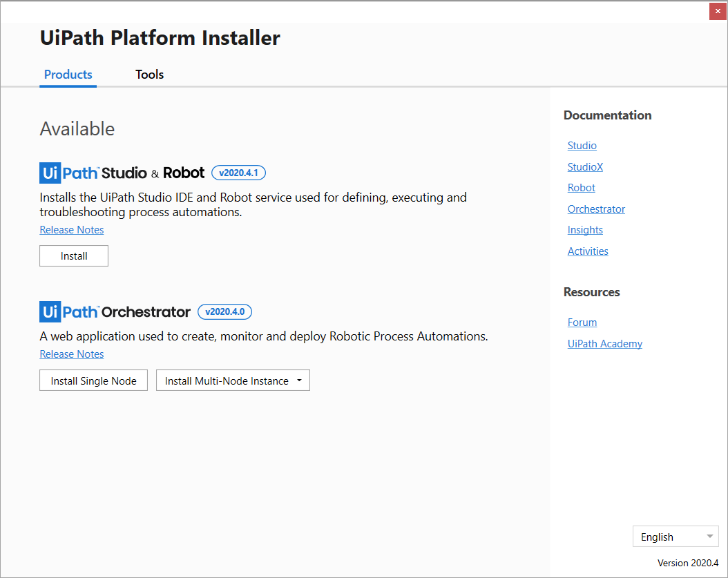This screenshot has width=728, height=578.
Task: Click the v2020.4.1 version badge
Action: 238,173
